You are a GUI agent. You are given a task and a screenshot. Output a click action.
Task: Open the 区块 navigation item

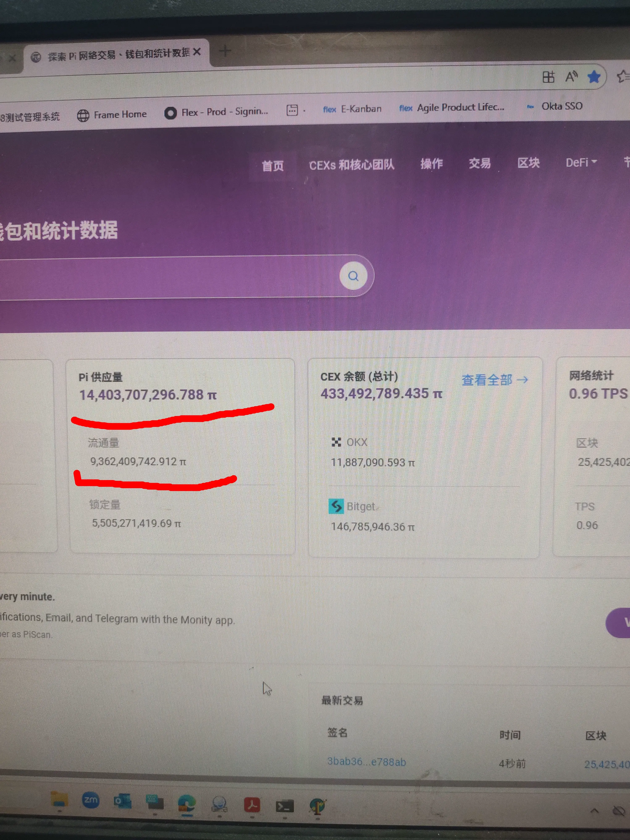coord(528,163)
